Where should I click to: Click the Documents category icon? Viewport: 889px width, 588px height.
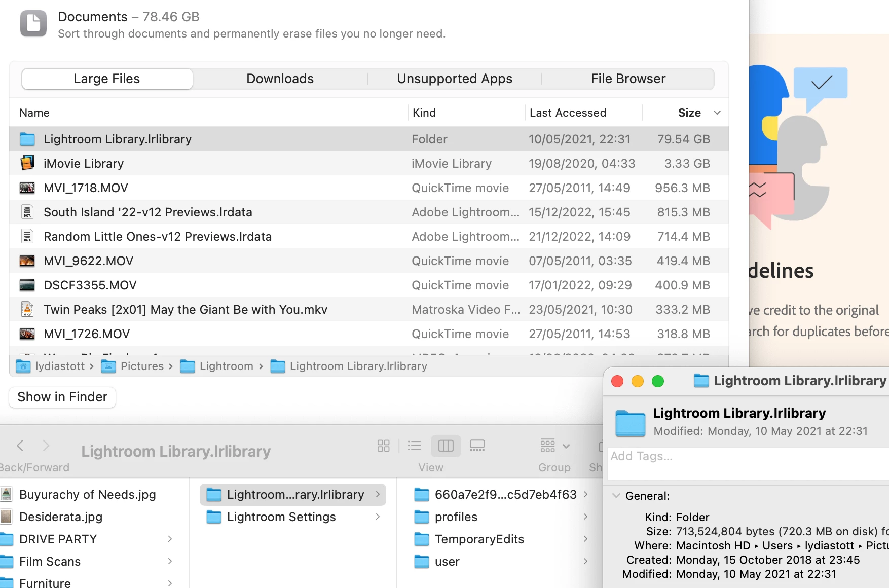tap(33, 24)
